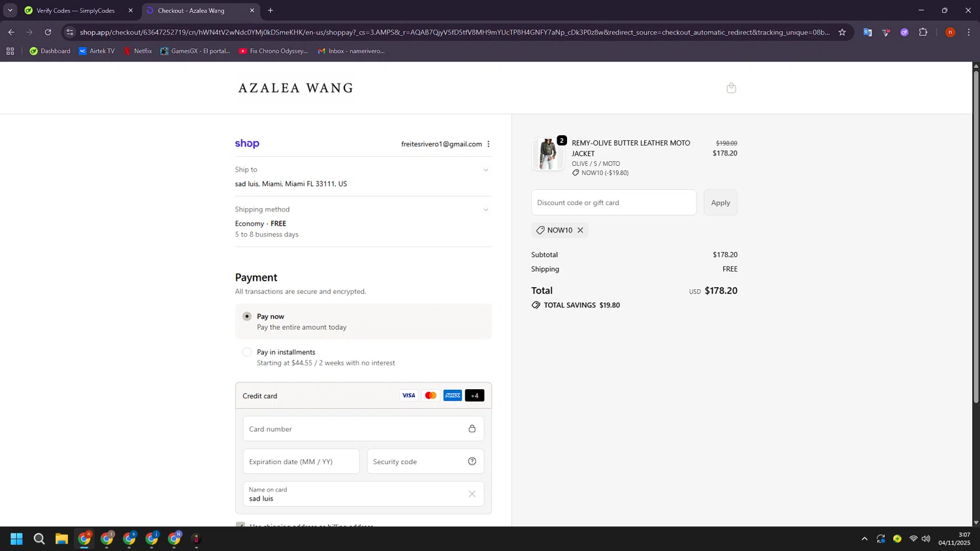
Task: Show hidden system tray icons
Action: 864,539
